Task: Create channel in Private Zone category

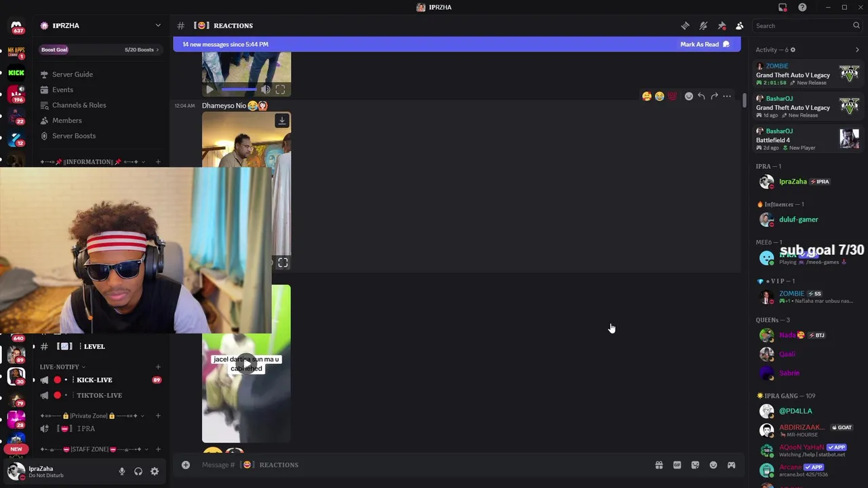Action: 158,415
